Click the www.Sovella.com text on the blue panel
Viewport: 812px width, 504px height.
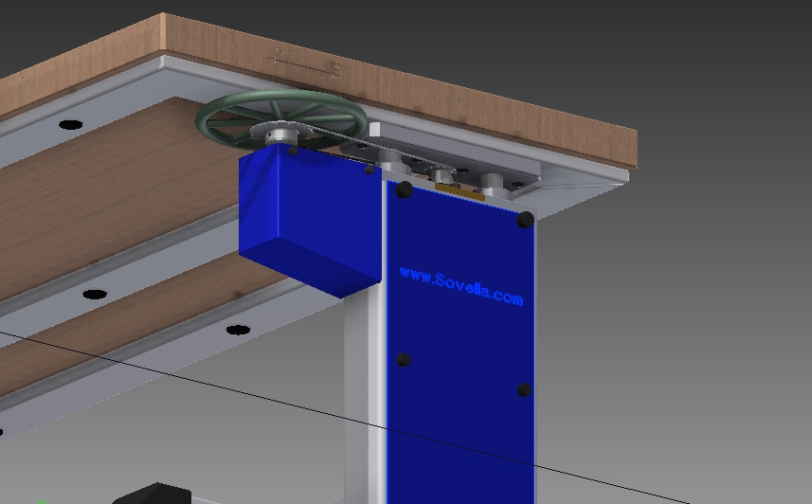pos(461,288)
